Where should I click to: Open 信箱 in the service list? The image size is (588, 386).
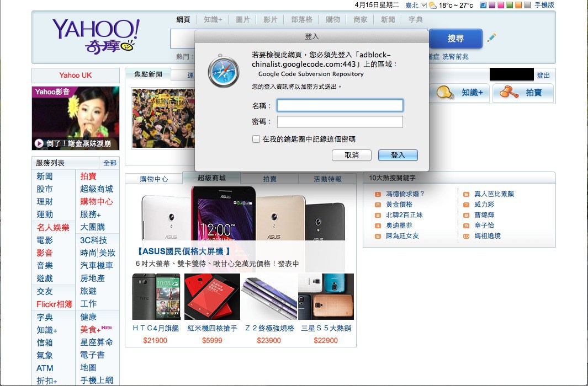click(x=45, y=342)
